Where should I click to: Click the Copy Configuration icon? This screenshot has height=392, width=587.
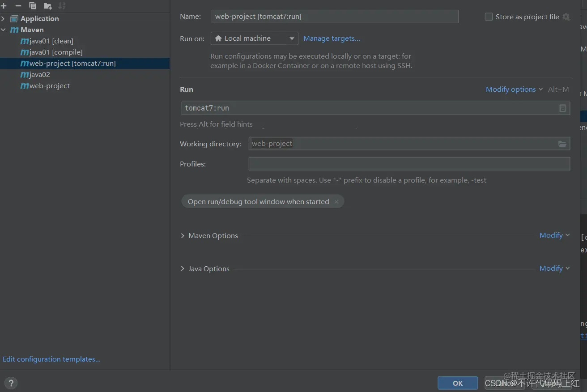(x=33, y=6)
